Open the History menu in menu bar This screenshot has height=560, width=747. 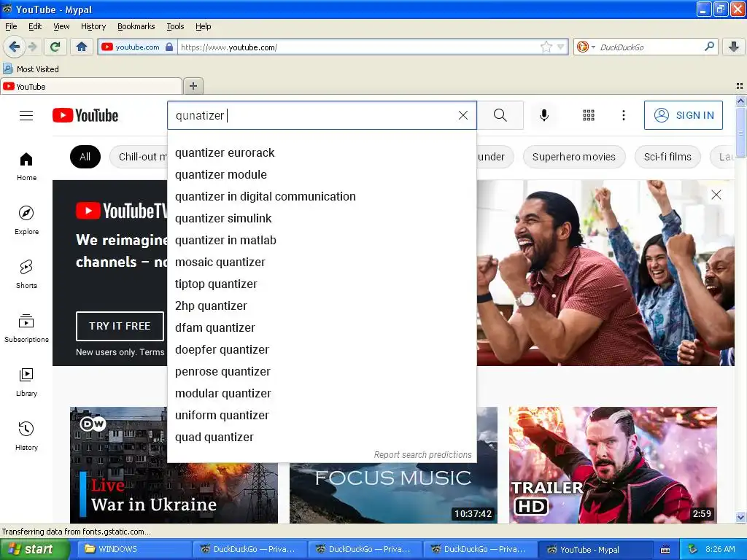93,26
